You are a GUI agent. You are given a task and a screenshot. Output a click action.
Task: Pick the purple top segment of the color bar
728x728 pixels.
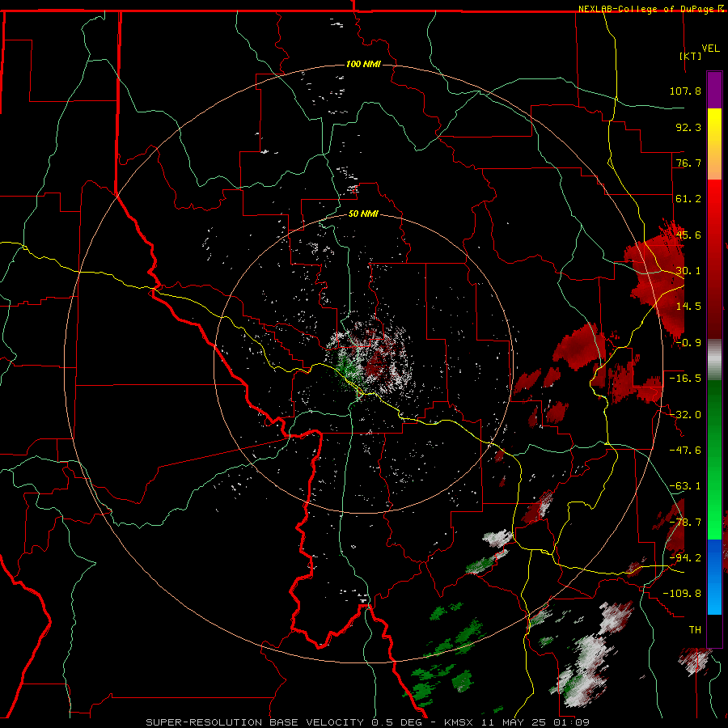tap(714, 90)
